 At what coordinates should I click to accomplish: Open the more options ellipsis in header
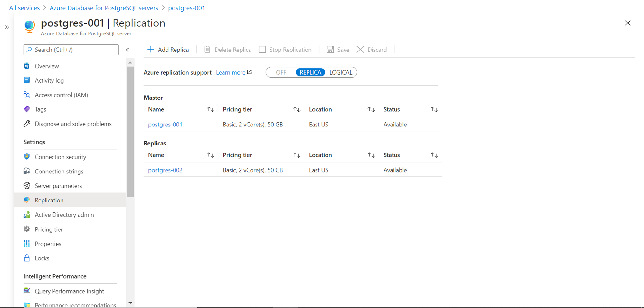click(x=180, y=23)
